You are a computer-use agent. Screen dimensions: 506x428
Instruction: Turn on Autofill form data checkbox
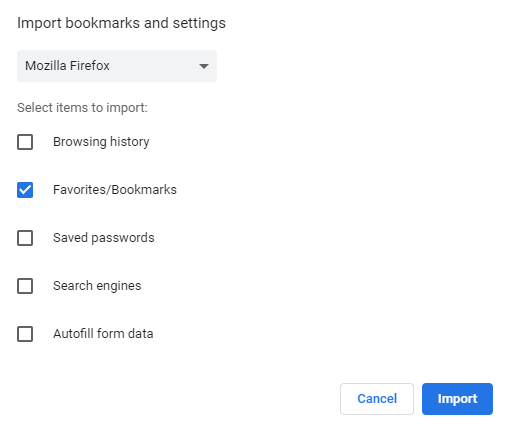tap(25, 334)
